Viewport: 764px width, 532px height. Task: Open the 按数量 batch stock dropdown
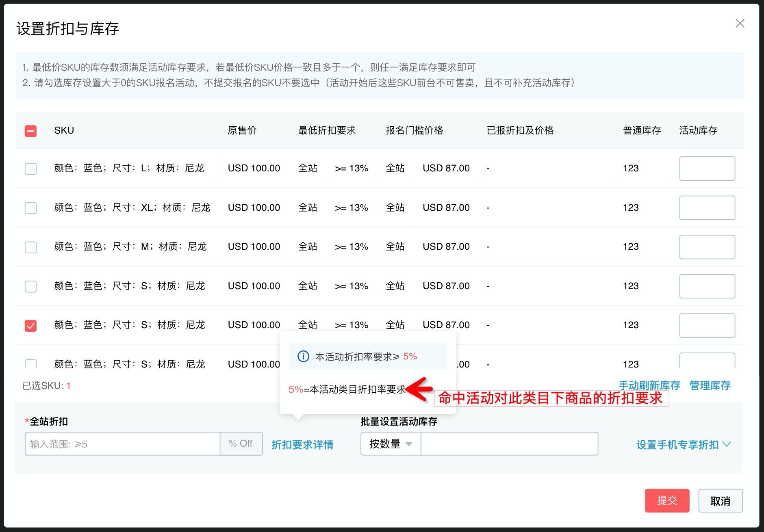[x=391, y=444]
